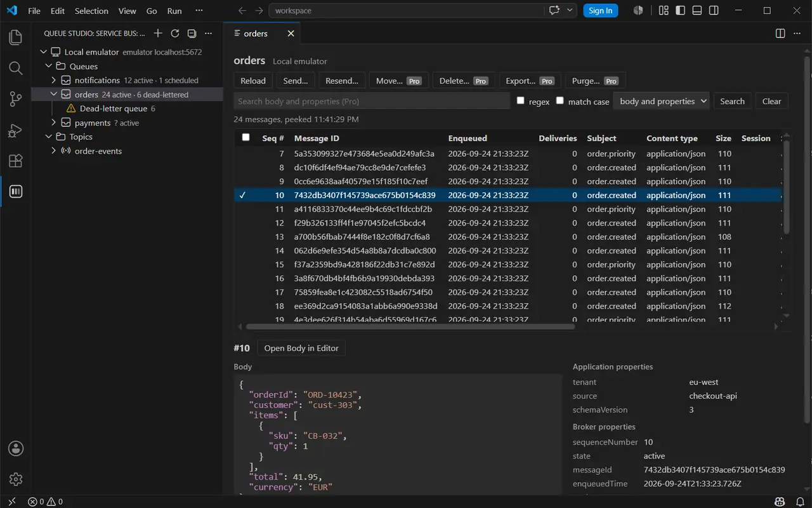Collapse the Local emulator node
Image resolution: width=812 pixels, height=508 pixels.
click(x=43, y=52)
